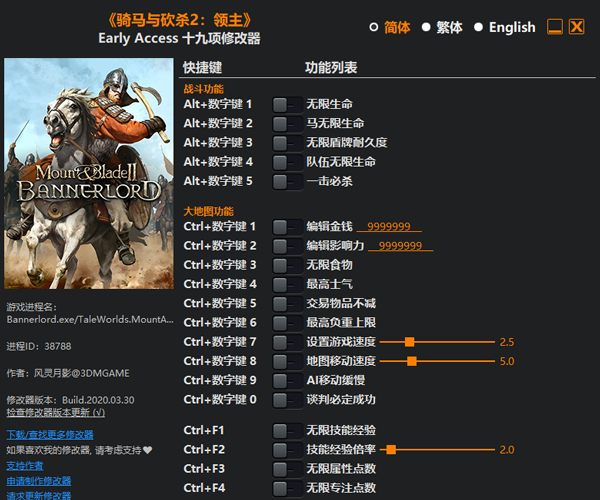Screen dimensions: 600x500
Task: Turn on 无限食物 unlimited food switch
Action: 287,265
